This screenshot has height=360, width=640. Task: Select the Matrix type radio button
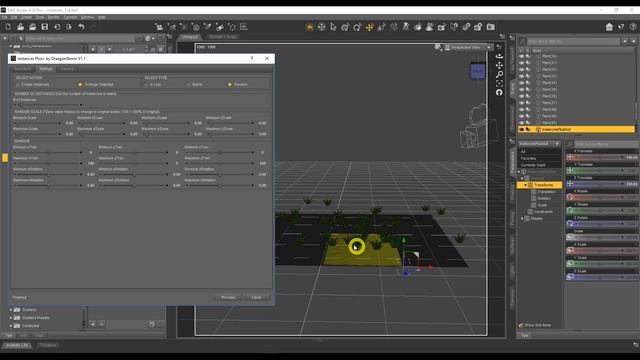tap(188, 84)
